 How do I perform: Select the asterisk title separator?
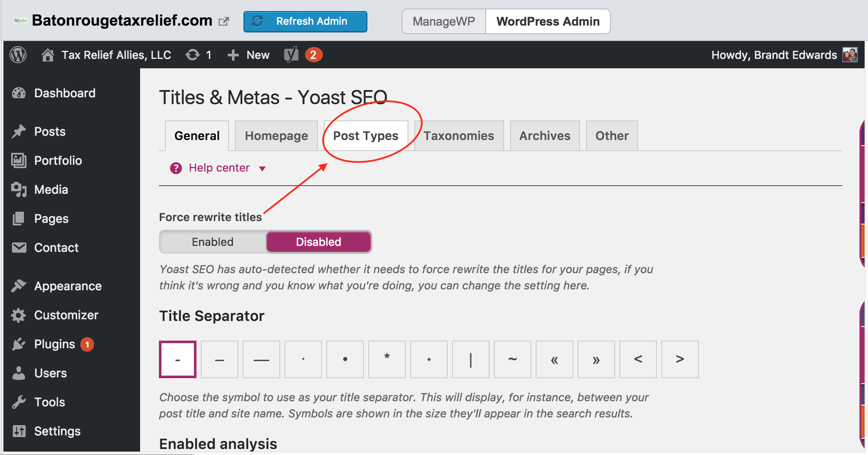click(x=387, y=359)
